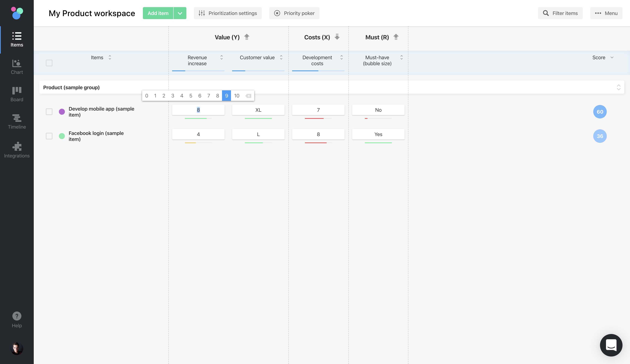This screenshot has width=630, height=364.
Task: Check the select-all checkbox in the header row
Action: tap(49, 63)
